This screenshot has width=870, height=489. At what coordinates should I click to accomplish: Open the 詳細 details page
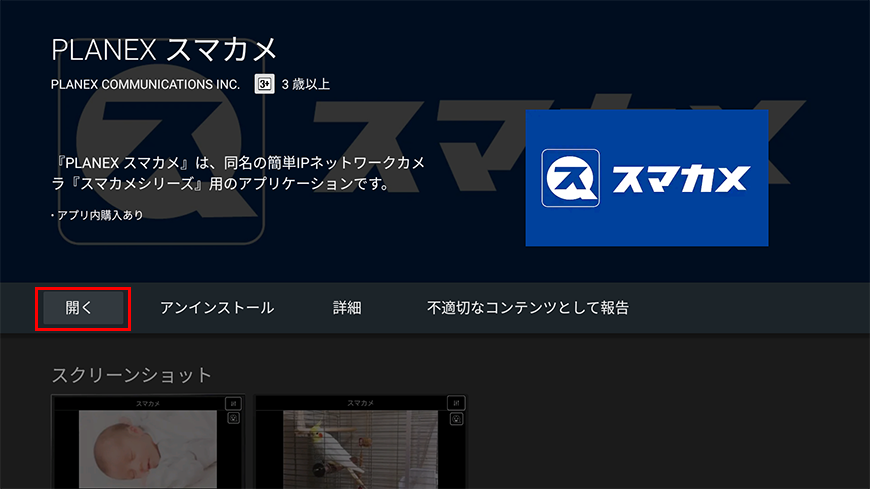[x=347, y=308]
